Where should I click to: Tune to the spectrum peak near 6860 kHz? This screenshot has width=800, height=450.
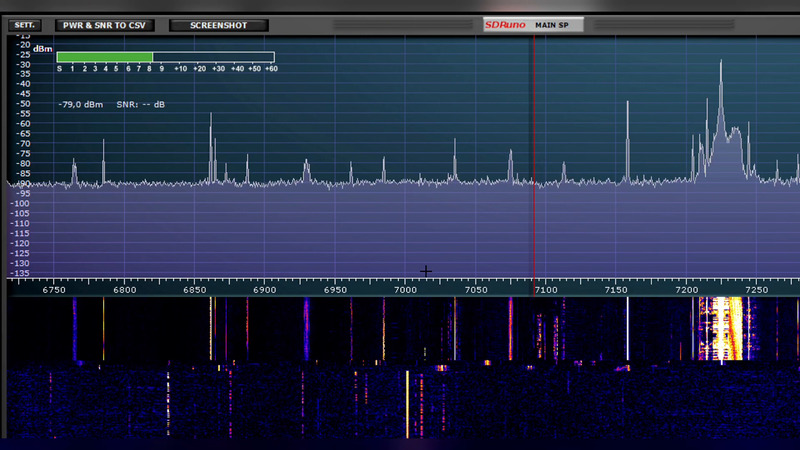(x=211, y=130)
